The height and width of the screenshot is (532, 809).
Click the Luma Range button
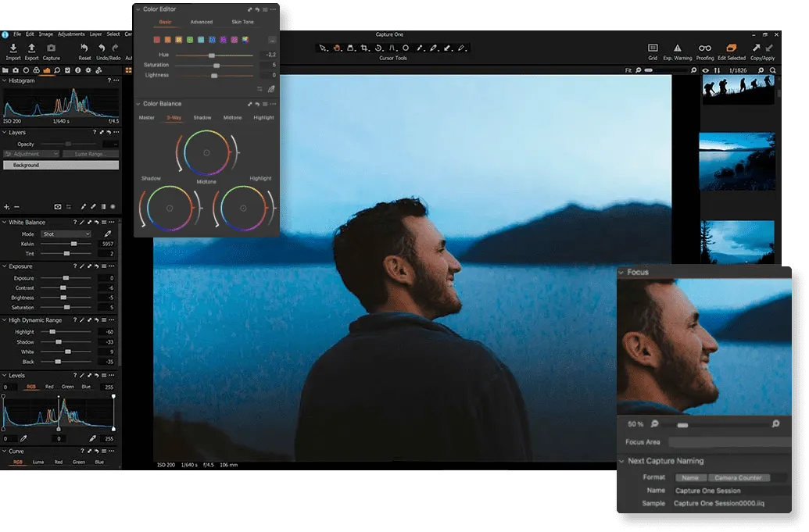pos(91,155)
